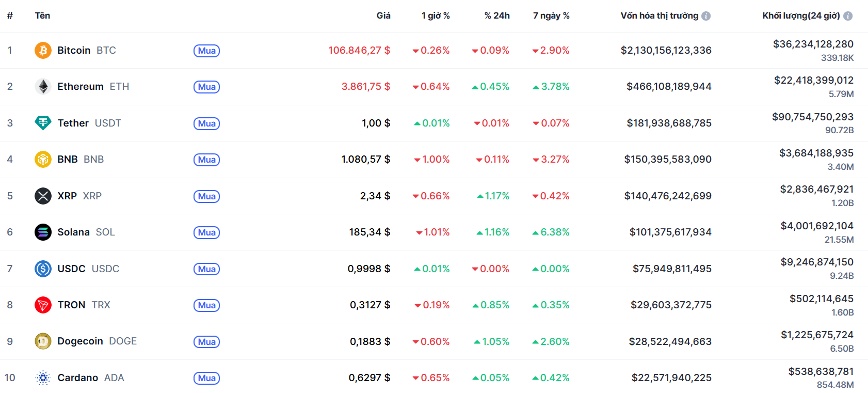Click Mua button for Ethereum
The image size is (868, 393).
pos(206,87)
